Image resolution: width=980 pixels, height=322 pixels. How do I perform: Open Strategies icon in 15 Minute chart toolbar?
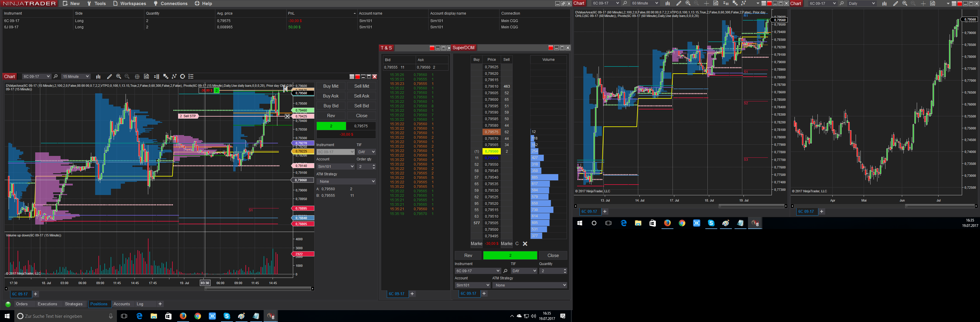(183, 76)
